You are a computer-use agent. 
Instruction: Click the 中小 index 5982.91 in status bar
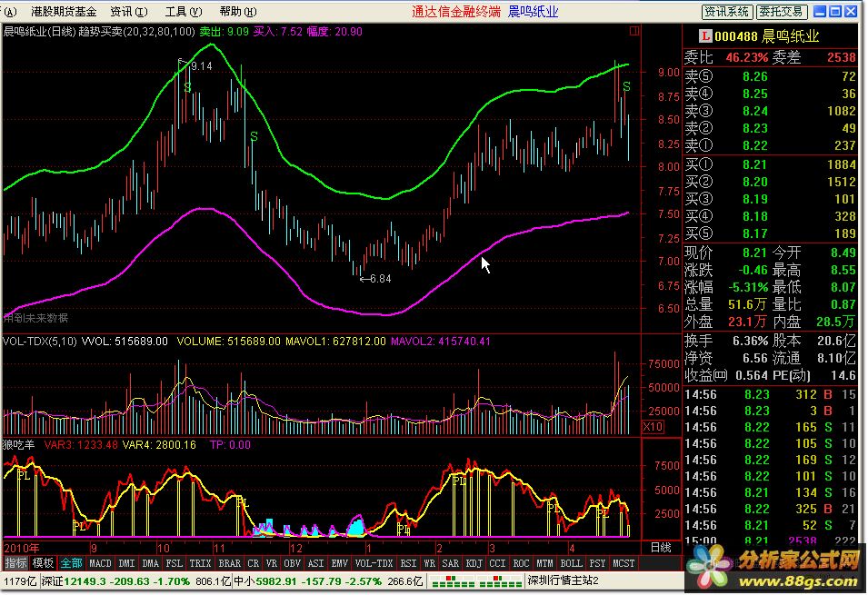tap(308, 581)
